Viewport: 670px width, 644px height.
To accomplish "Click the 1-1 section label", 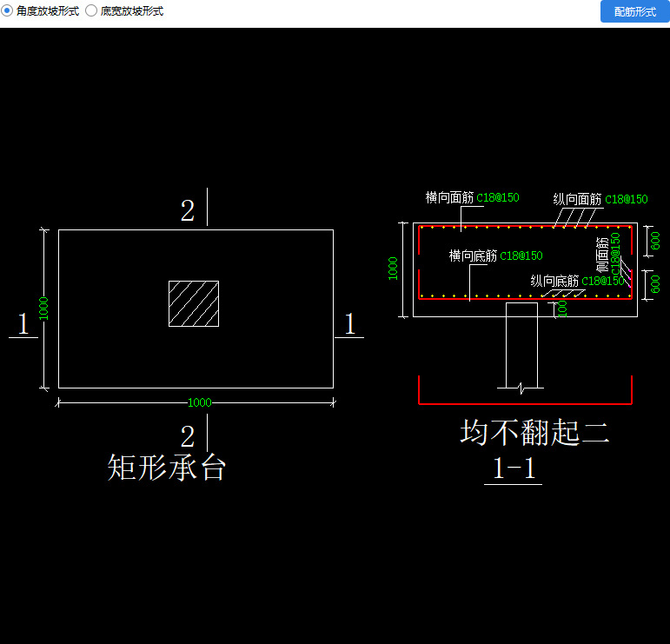I will tap(514, 468).
